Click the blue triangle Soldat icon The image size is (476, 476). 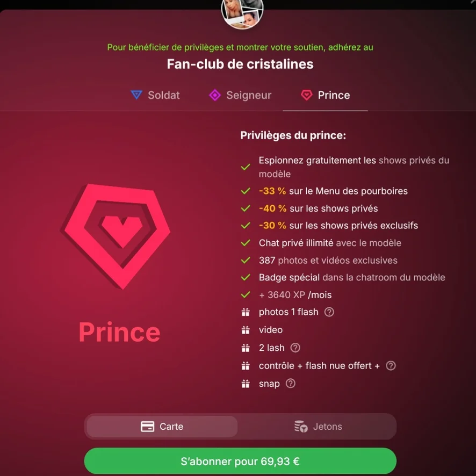[x=136, y=95]
